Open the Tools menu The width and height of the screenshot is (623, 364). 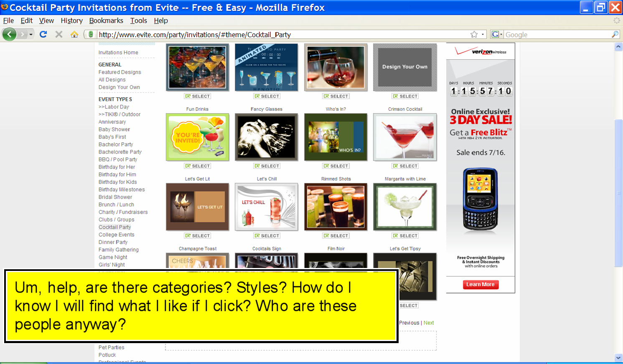click(138, 20)
